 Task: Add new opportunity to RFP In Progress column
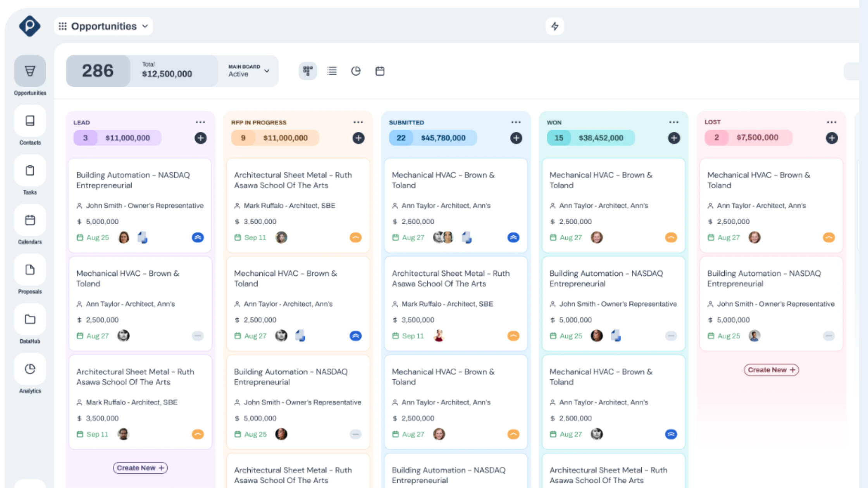(x=358, y=138)
